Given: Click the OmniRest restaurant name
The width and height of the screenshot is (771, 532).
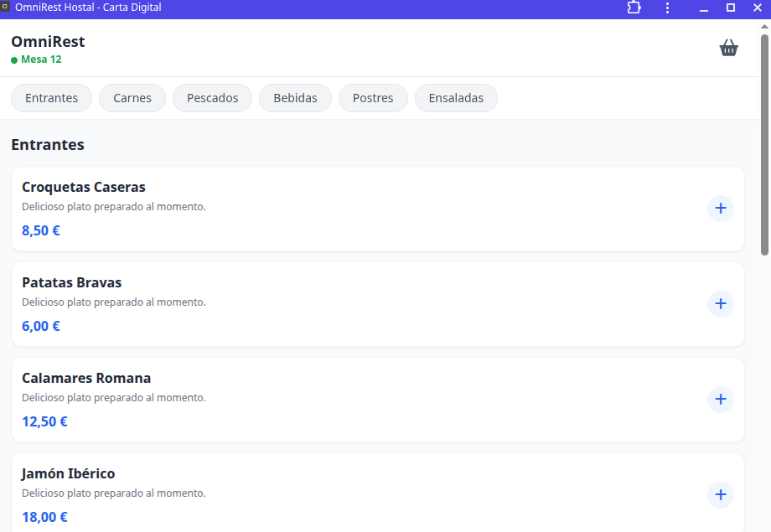Looking at the screenshot, I should coord(48,42).
